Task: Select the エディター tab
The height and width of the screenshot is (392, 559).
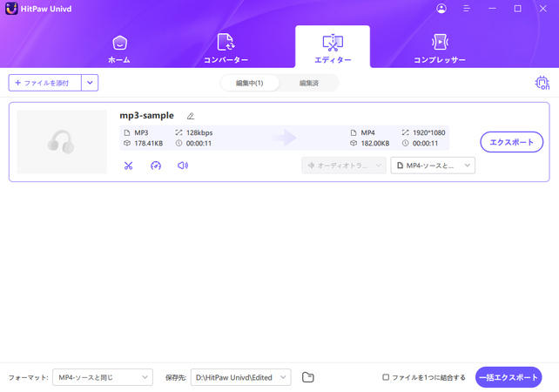Action: pyautogui.click(x=333, y=47)
